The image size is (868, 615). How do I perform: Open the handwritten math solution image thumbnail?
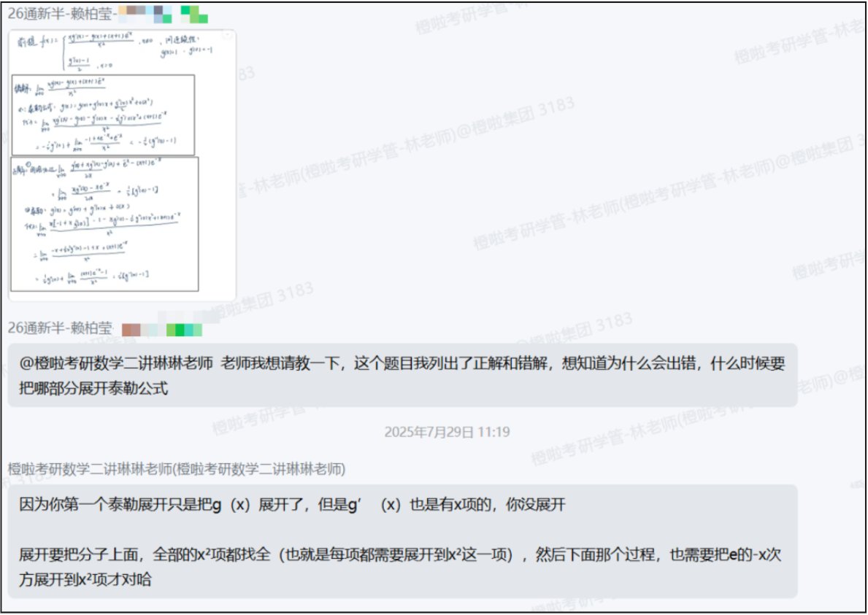pos(123,166)
